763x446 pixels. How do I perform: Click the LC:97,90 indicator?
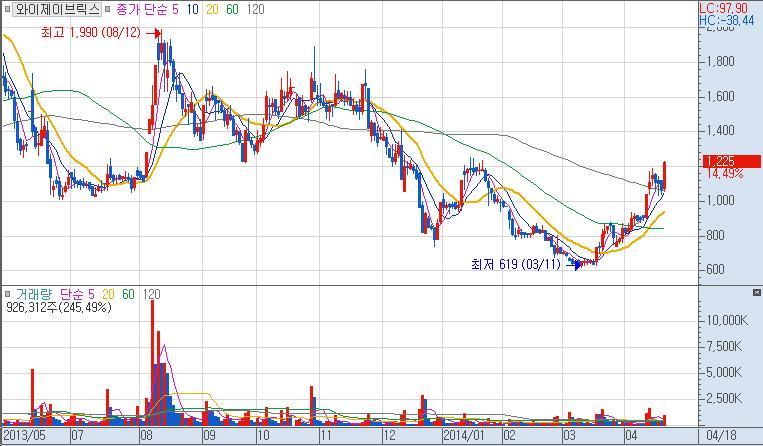coord(724,9)
